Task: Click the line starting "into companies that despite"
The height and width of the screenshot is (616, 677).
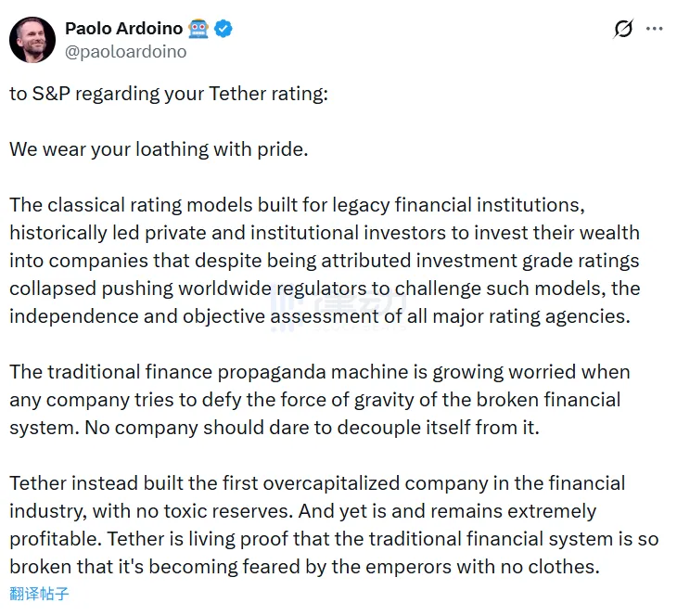Action: pyautogui.click(x=325, y=261)
